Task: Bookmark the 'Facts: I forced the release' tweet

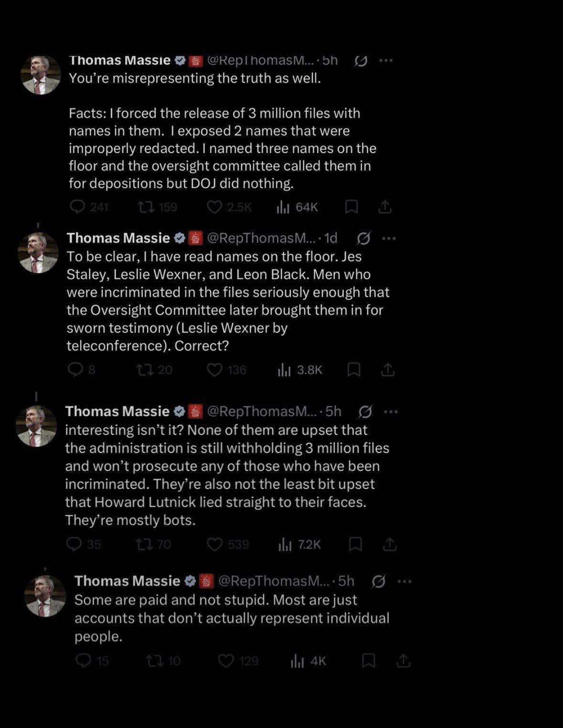Action: click(351, 207)
